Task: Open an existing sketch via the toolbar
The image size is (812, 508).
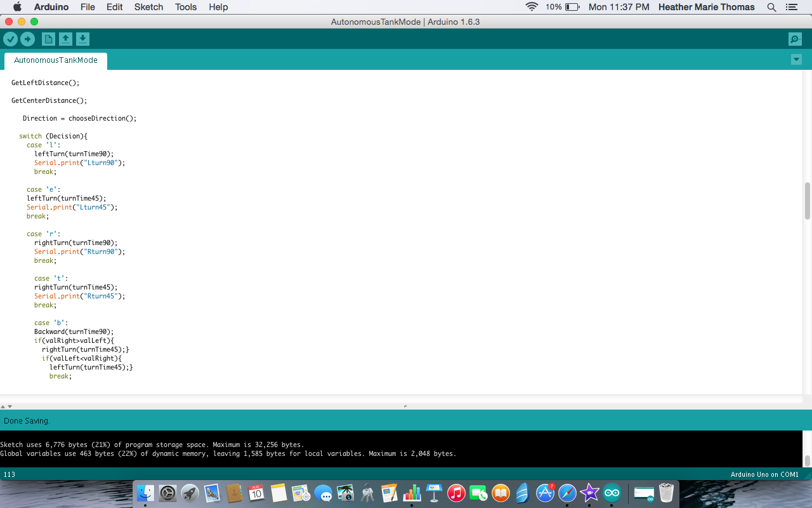Action: (66, 39)
